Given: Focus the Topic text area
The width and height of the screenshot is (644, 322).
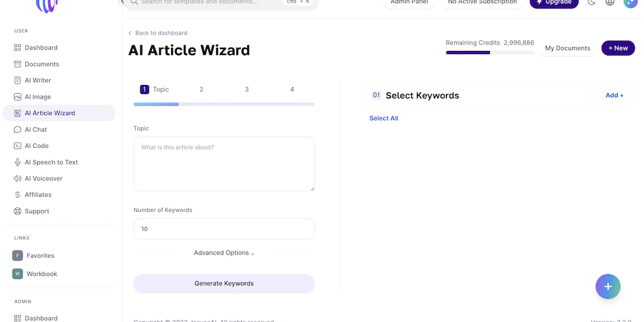Looking at the screenshot, I should coord(224,164).
